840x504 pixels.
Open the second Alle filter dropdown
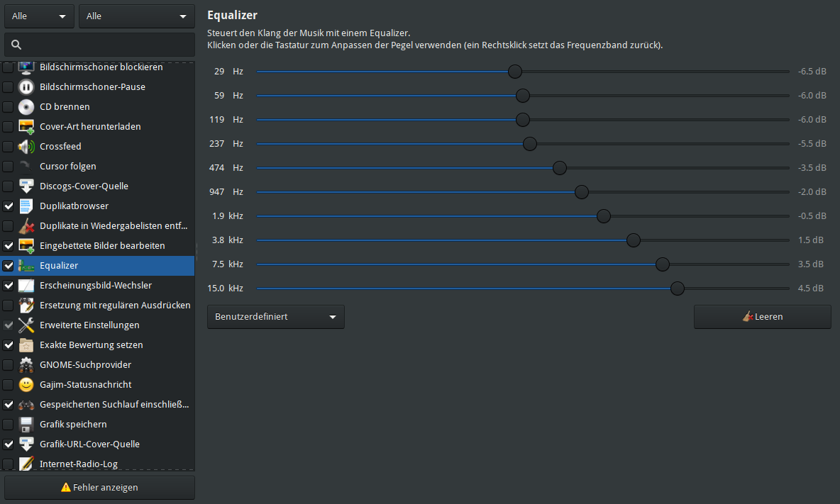pos(137,16)
